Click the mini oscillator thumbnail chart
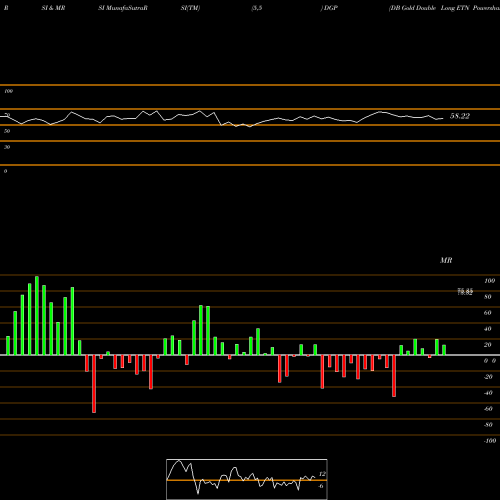The width and height of the screenshot is (500, 500). click(247, 479)
